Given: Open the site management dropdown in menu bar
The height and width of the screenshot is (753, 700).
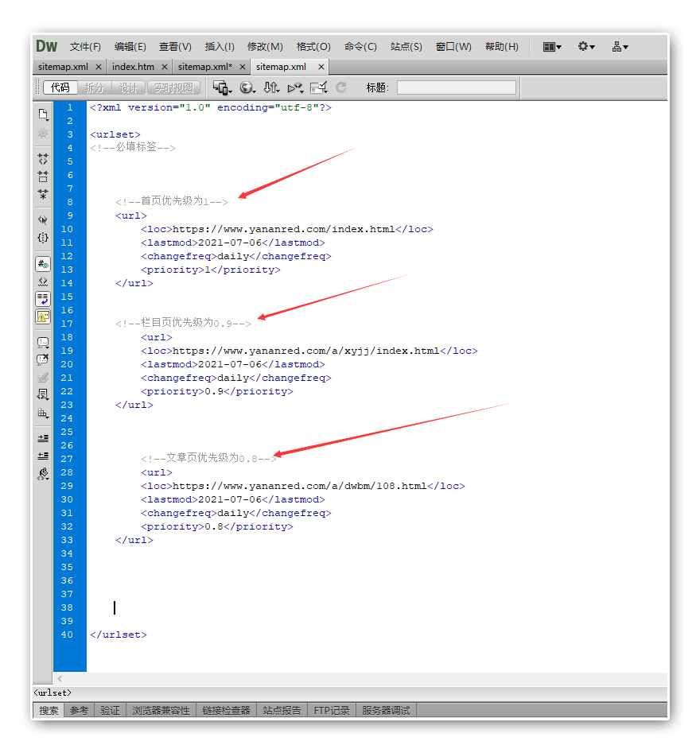Looking at the screenshot, I should (x=620, y=47).
